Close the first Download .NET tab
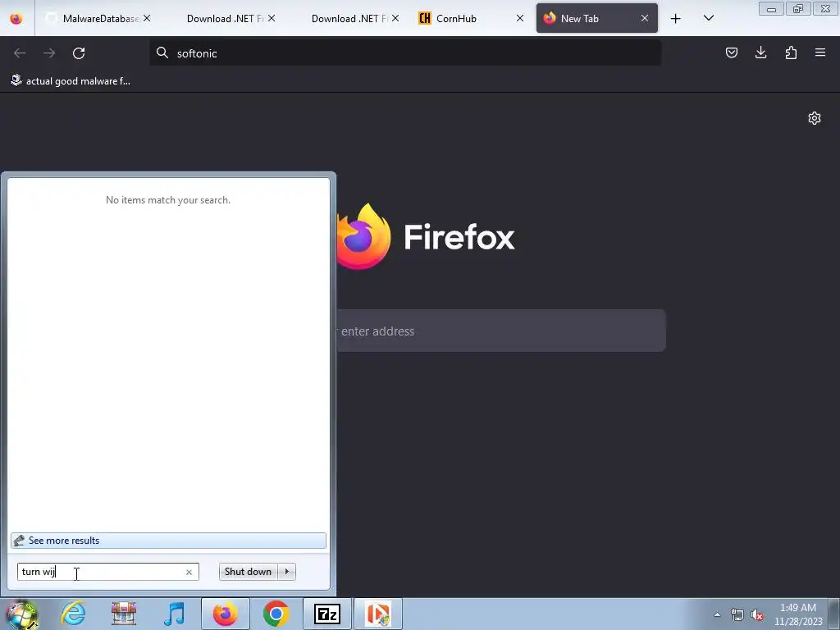 (x=272, y=18)
